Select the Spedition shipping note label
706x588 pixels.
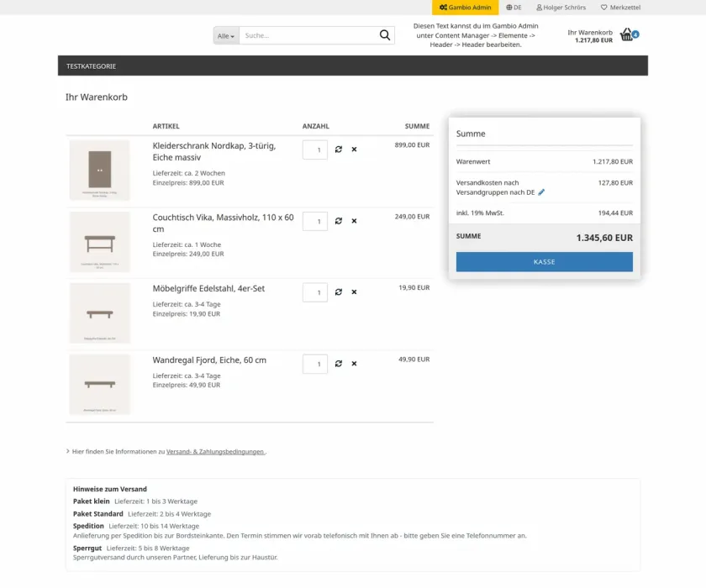88,526
